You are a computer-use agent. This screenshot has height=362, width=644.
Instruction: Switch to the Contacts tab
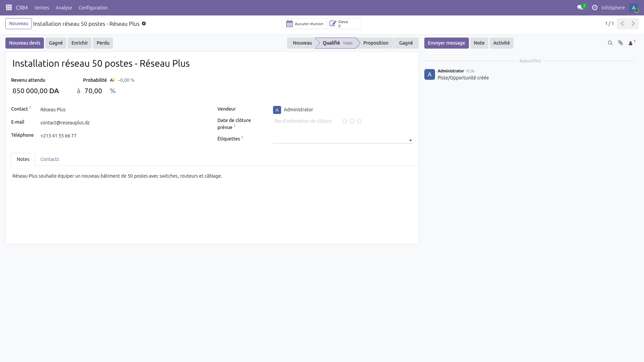pos(49,159)
